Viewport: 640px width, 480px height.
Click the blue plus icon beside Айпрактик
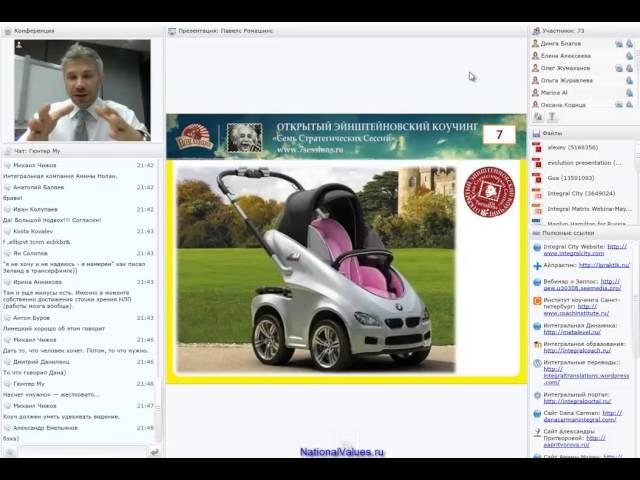point(537,266)
